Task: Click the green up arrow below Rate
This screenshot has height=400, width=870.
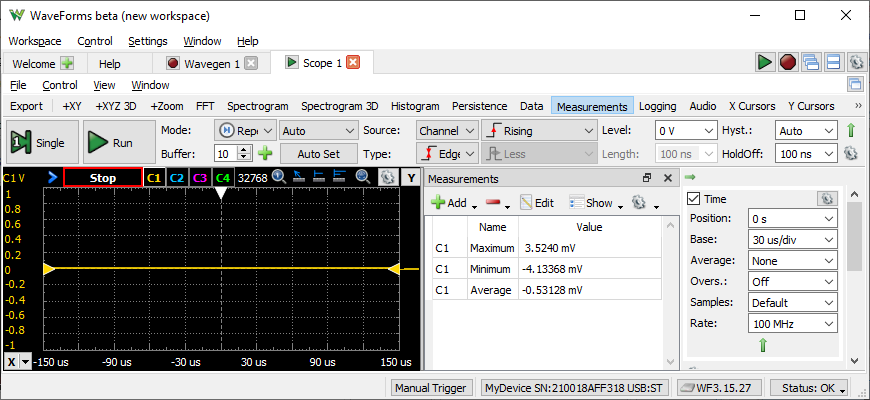Action: point(763,345)
